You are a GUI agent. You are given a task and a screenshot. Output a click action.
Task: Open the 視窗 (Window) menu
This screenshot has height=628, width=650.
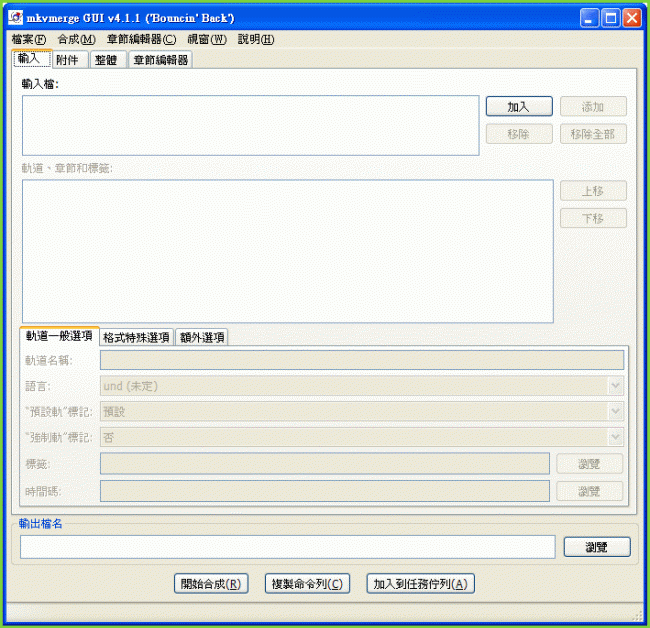(x=207, y=39)
